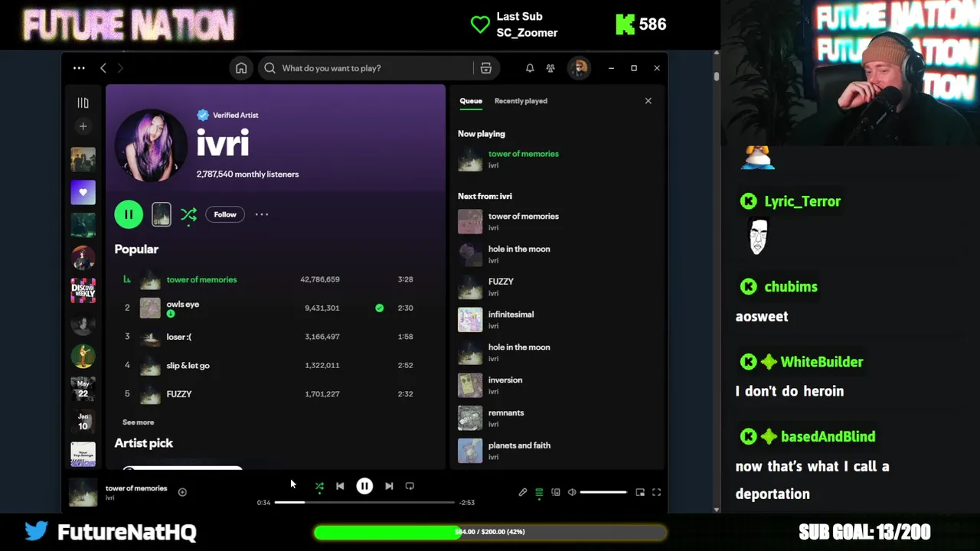Viewport: 980px width, 551px height.
Task: Open the user profile avatar
Action: pyautogui.click(x=579, y=68)
